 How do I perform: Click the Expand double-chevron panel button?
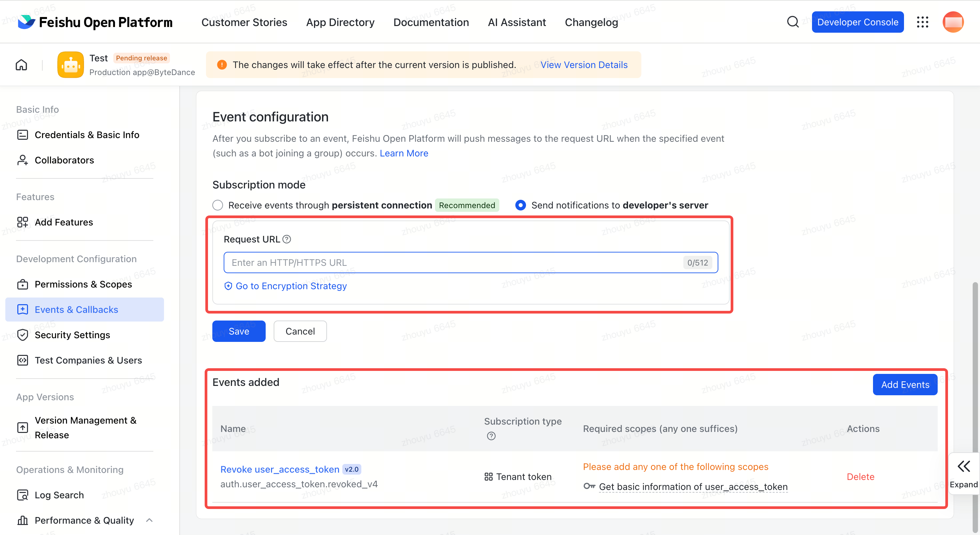(x=963, y=474)
